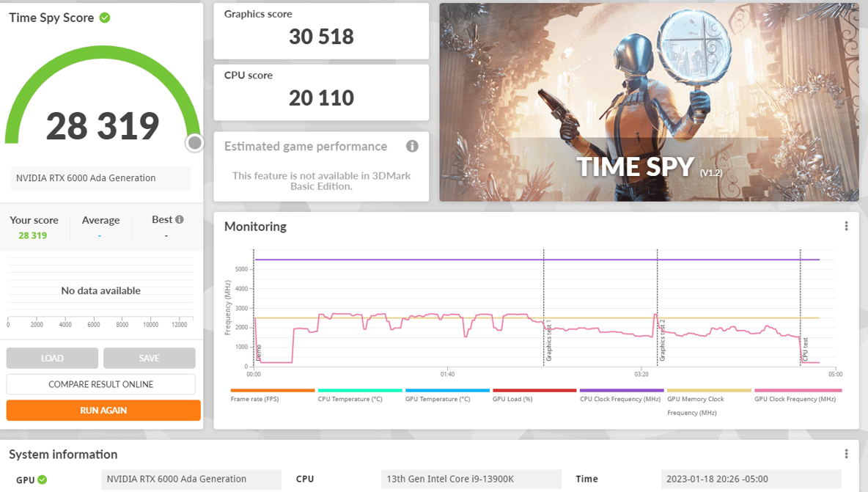Select the CPU score value 20 110
The image size is (868, 492).
321,98
